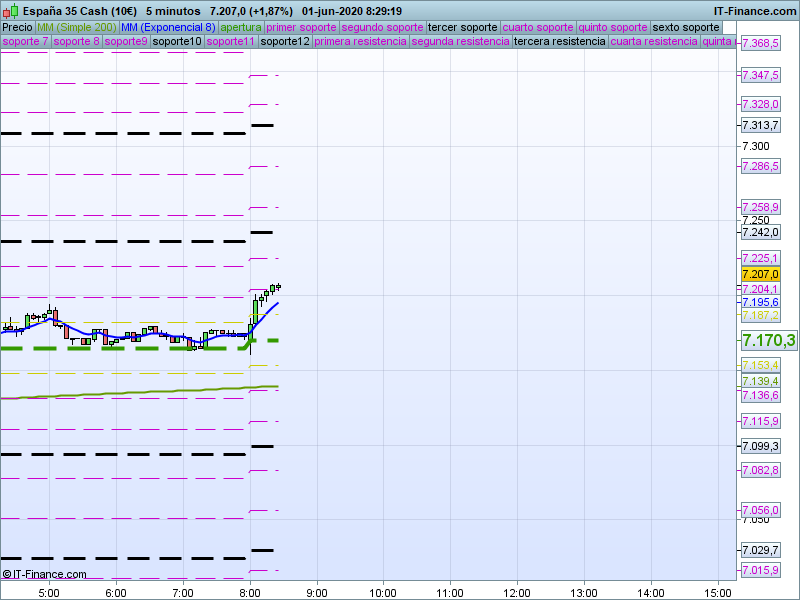Select the sexto soporte legend tag
Screen dimensions: 800x600
[693, 27]
